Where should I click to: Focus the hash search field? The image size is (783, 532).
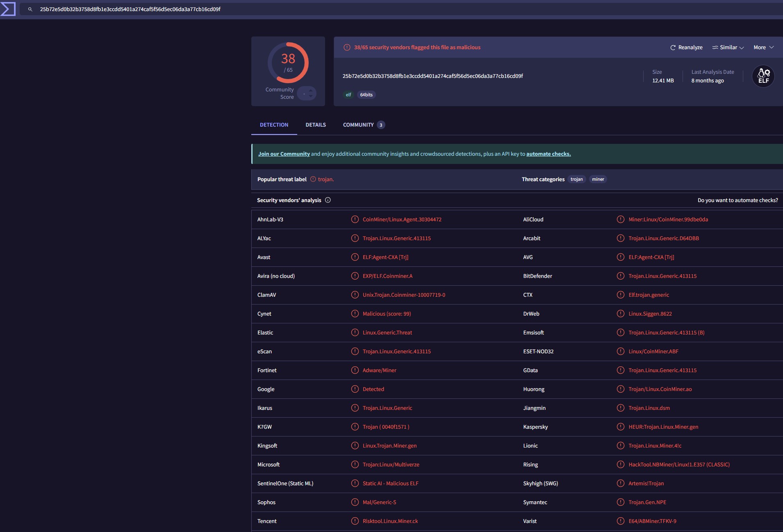[402, 9]
